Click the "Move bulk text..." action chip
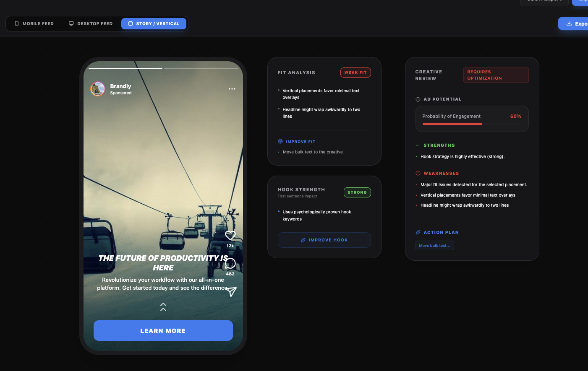 pos(435,246)
